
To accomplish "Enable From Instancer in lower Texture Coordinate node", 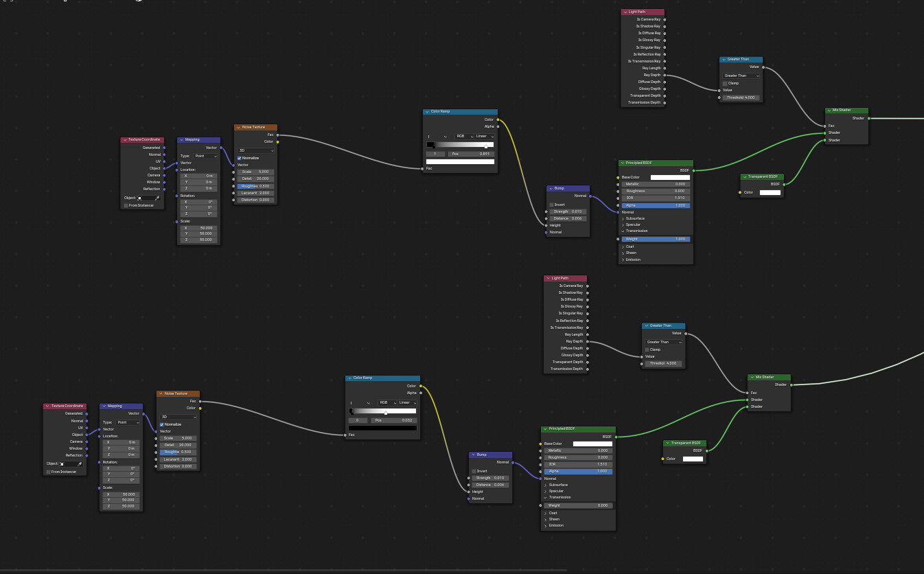I will (x=48, y=472).
